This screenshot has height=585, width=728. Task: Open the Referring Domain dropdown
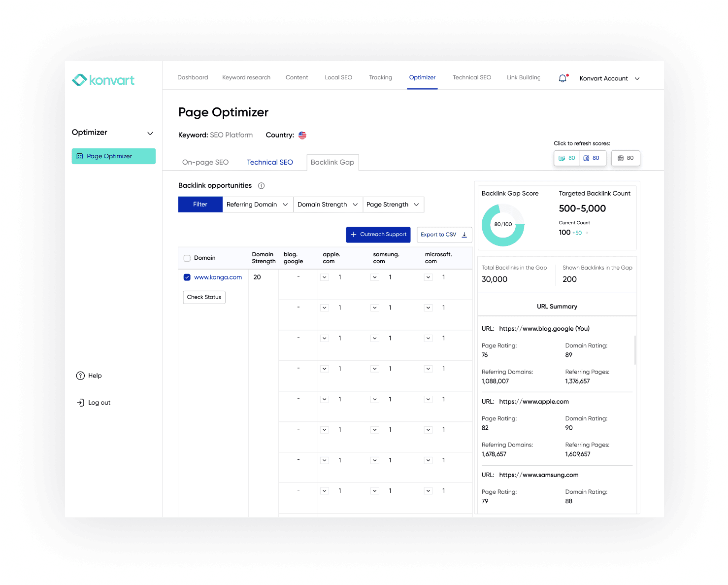(x=257, y=204)
